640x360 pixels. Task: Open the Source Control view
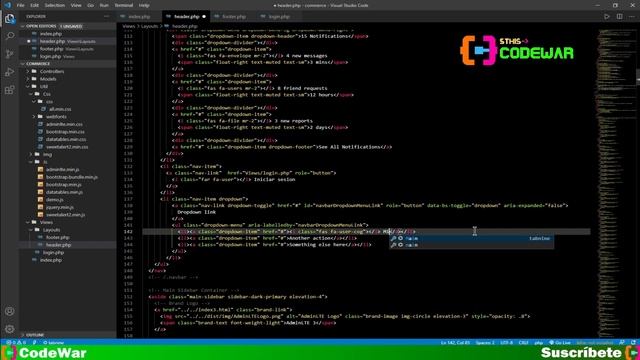point(9,54)
